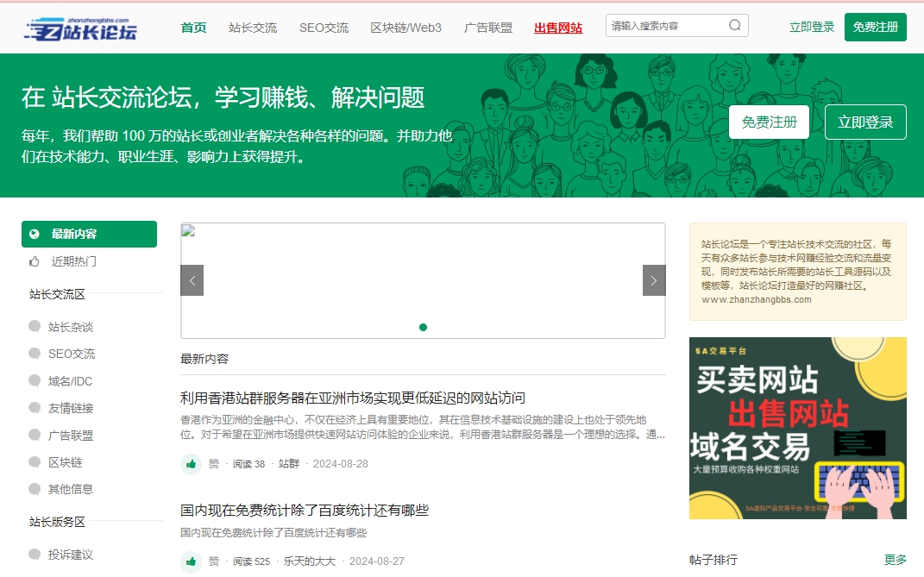Click the grey dot icon before 友情链接
The height and width of the screenshot is (577, 924).
click(x=35, y=407)
